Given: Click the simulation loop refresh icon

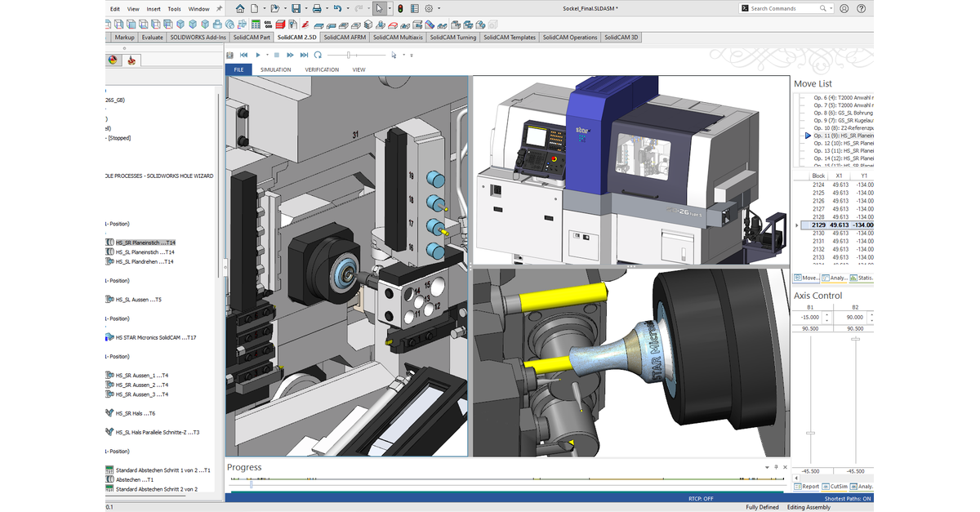Looking at the screenshot, I should tap(318, 55).
